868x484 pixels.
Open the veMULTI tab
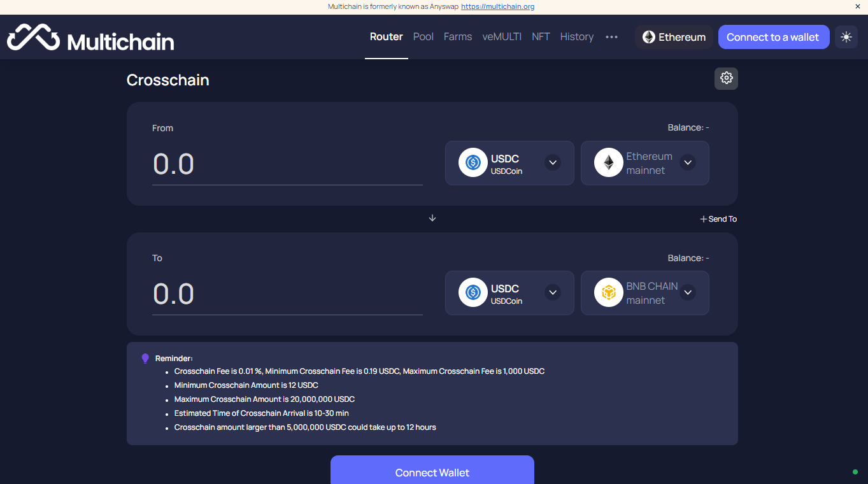(x=502, y=37)
